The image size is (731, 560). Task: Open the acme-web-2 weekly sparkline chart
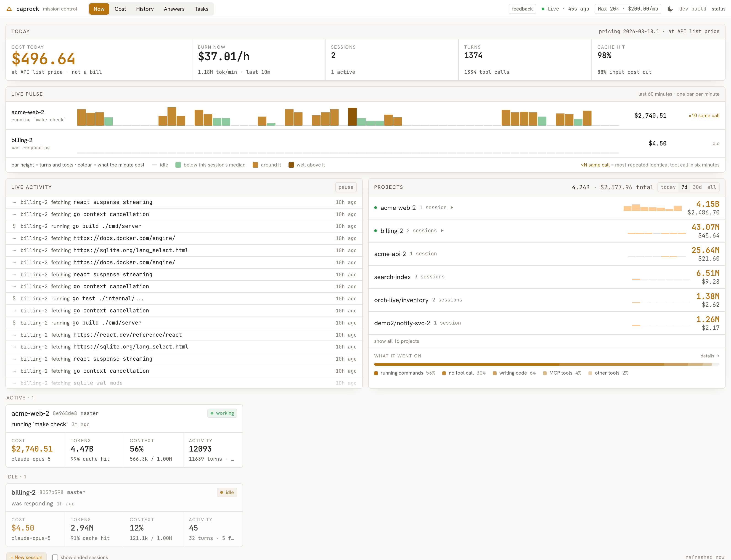point(652,208)
